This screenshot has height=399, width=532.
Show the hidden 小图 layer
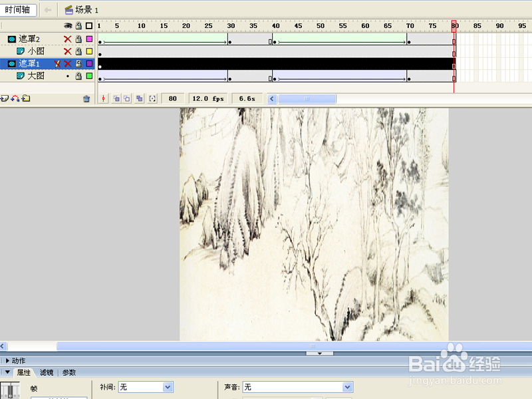(x=68, y=51)
